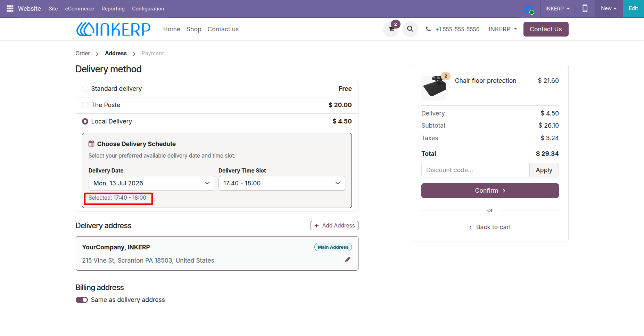Open the Site menu
Viewport: 644px width, 336px height.
click(x=53, y=8)
